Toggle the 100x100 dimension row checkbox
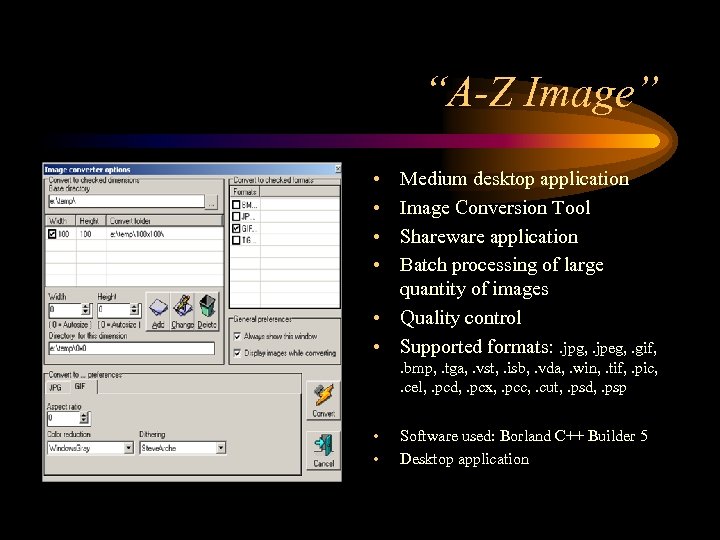The image size is (720, 540). [52, 234]
